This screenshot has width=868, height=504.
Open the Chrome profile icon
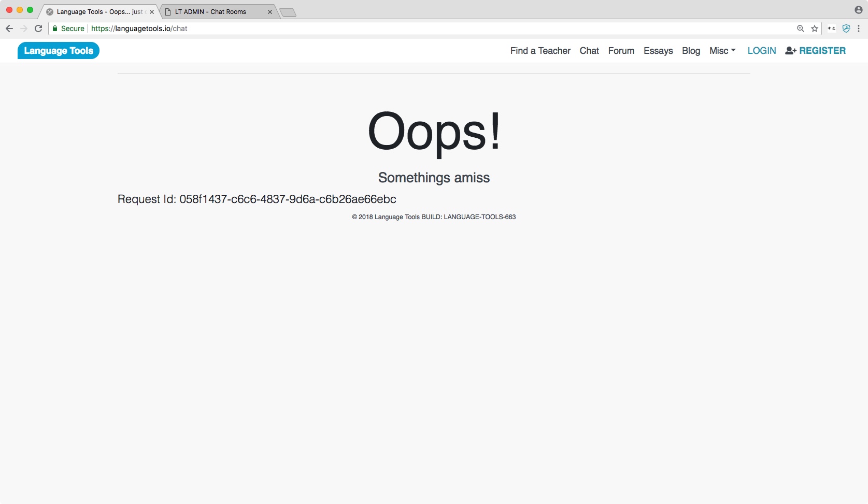[859, 10]
